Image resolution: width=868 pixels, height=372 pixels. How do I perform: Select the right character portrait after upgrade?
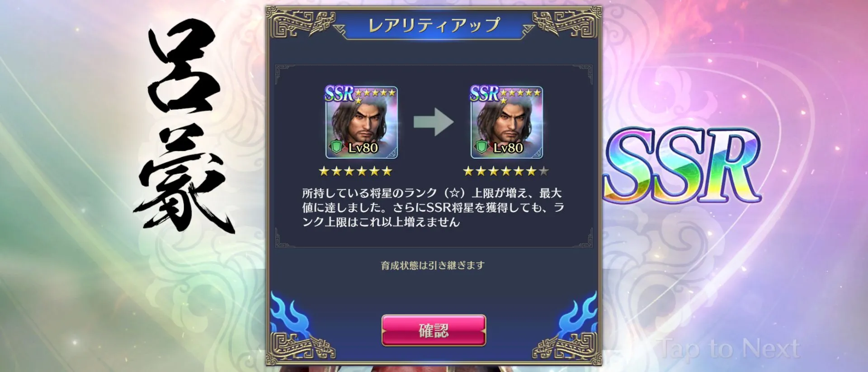pyautogui.click(x=507, y=122)
